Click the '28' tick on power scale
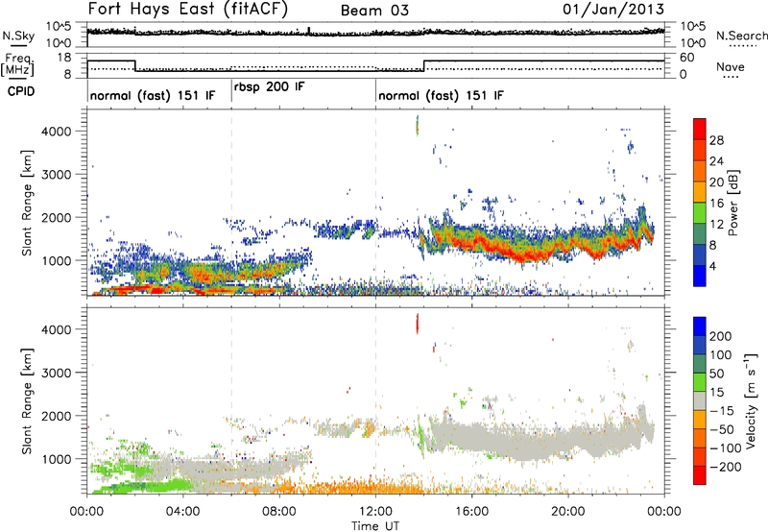The height and width of the screenshot is (532, 768). [x=716, y=140]
